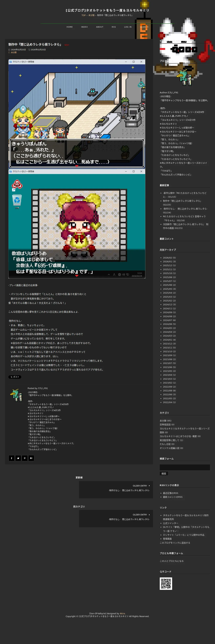The image size is (215, 644).
Task: Open the 2026/01 (3) monthly archive
Action: point(169,261)
